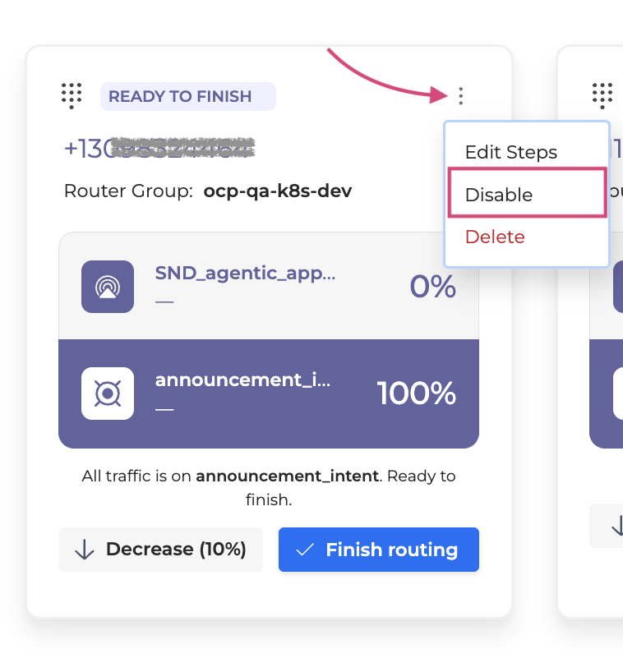The image size is (623, 672).
Task: Click the Decrease (10%) button
Action: click(x=160, y=550)
